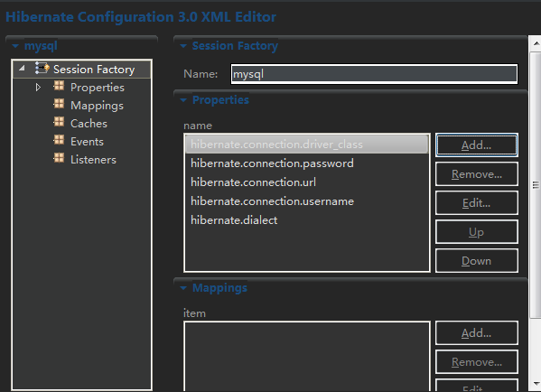Click Remove button in Mappings section
This screenshot has height=392, width=541.
pos(477,362)
